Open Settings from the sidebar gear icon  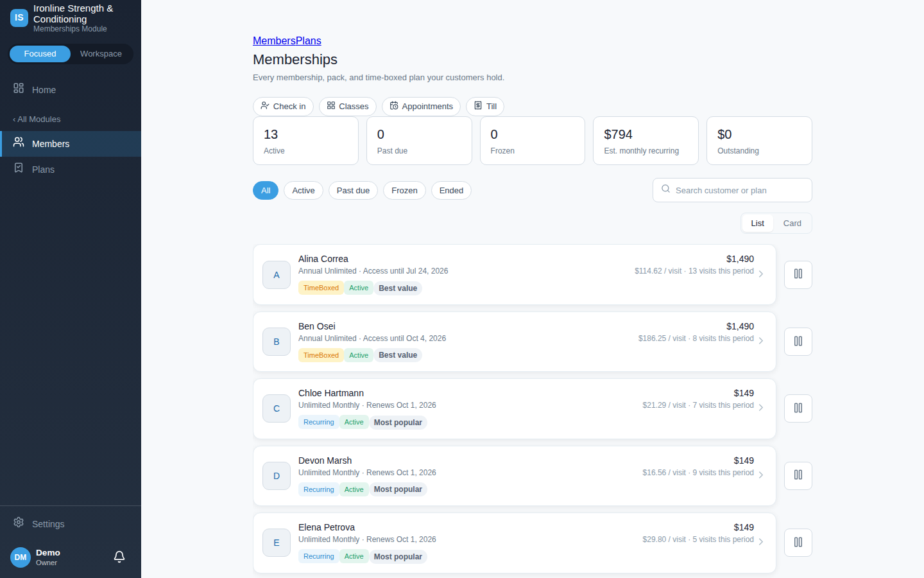click(x=19, y=523)
